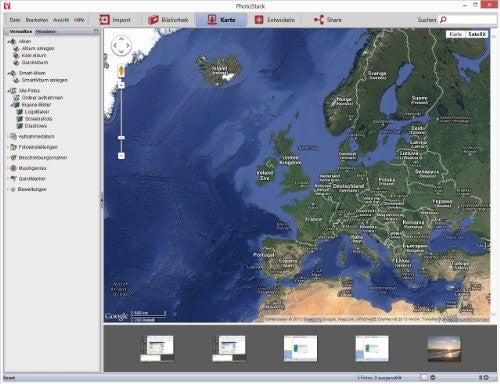
Task: Select the Screenshots folder label
Action: (39, 119)
